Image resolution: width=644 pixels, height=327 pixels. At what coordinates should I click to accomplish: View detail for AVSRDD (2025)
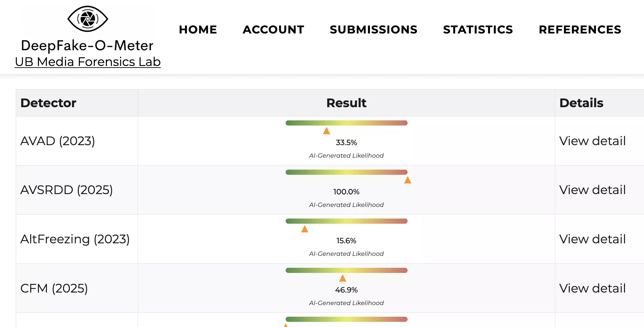[592, 190]
